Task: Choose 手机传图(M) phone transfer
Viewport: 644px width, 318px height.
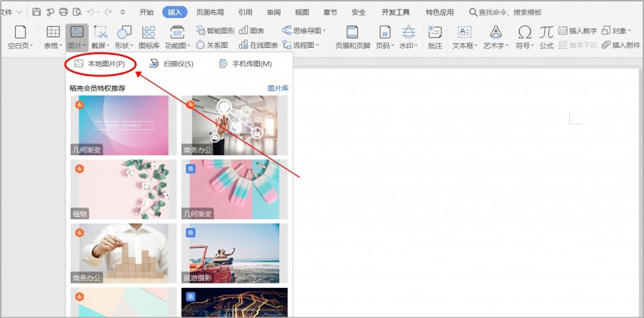Action: tap(245, 63)
